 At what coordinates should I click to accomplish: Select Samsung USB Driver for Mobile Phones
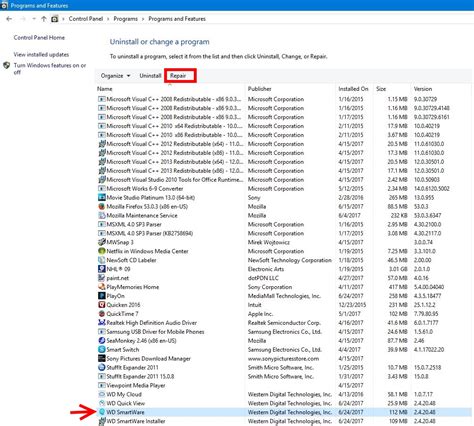click(x=283, y=332)
